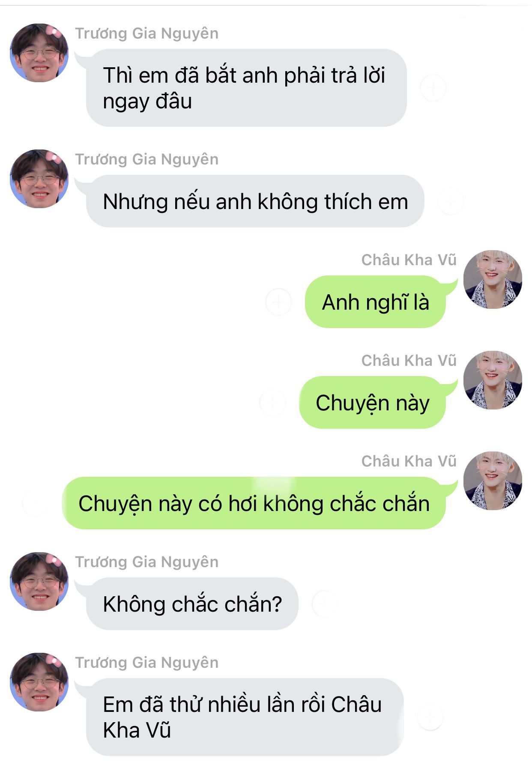Tap the plus icon beside 'Em đã thử nhiều lần' bubble
The width and height of the screenshot is (532, 768).
pyautogui.click(x=430, y=717)
